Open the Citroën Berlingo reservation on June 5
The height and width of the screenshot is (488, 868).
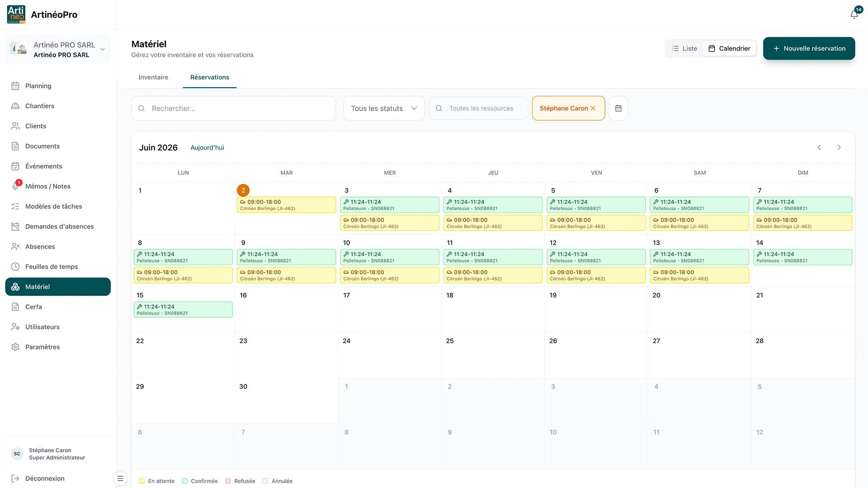596,223
